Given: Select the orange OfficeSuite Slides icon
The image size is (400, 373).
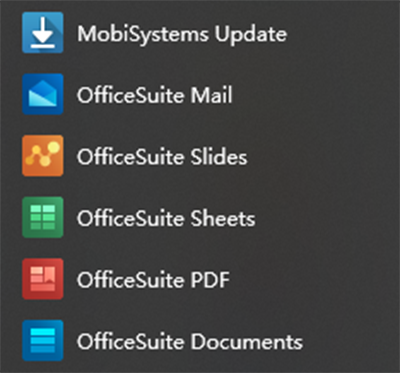Looking at the screenshot, I should tap(43, 156).
